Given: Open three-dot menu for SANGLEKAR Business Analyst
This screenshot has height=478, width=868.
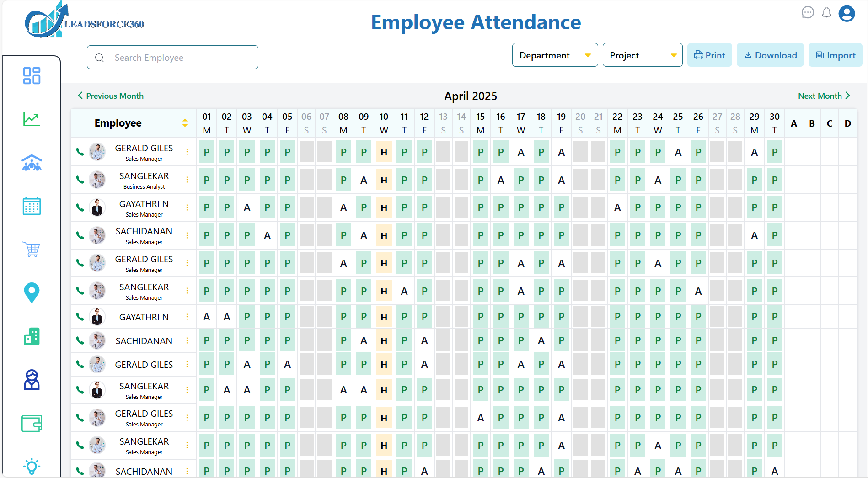Looking at the screenshot, I should coord(187,180).
